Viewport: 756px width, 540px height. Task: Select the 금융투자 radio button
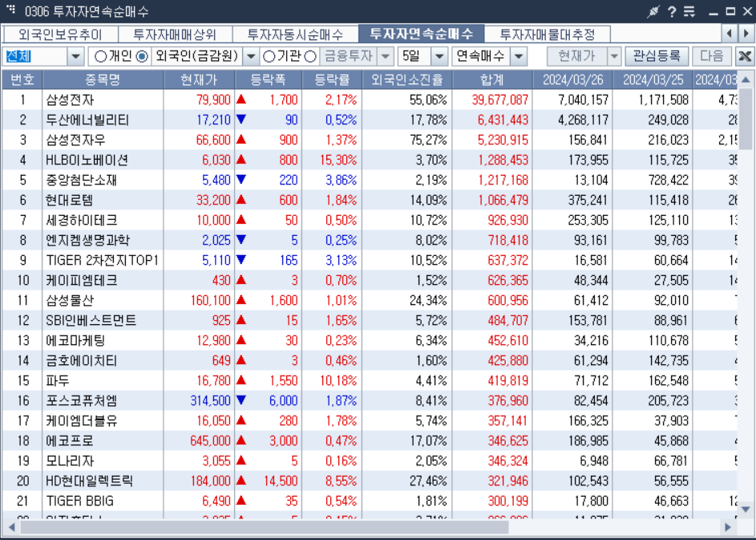pyautogui.click(x=311, y=56)
